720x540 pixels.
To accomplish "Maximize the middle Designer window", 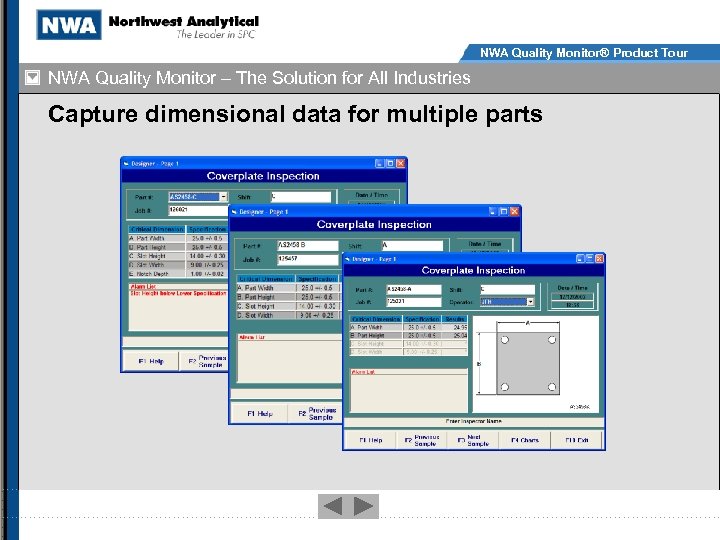I will [504, 211].
